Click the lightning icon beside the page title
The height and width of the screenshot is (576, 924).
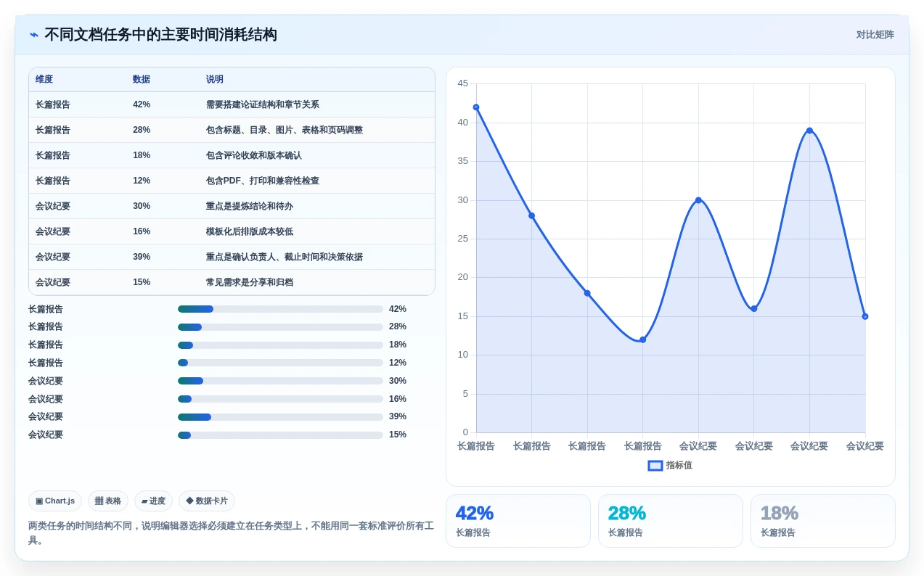34,35
